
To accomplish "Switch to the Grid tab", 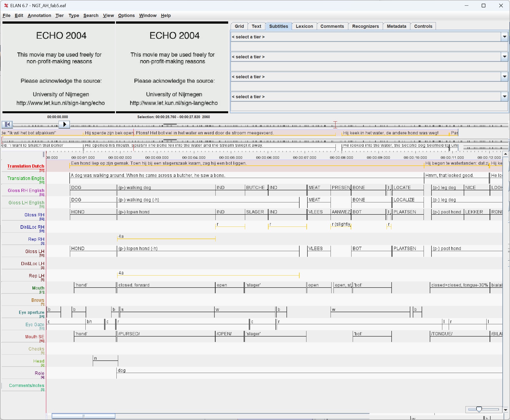I will 239,26.
